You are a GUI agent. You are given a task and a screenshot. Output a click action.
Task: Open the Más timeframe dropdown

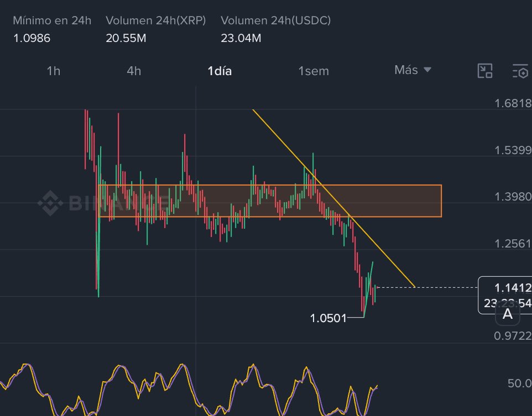[x=413, y=70]
